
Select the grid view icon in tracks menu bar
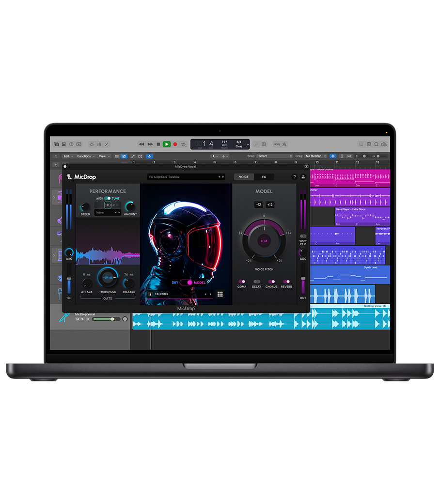(124, 156)
